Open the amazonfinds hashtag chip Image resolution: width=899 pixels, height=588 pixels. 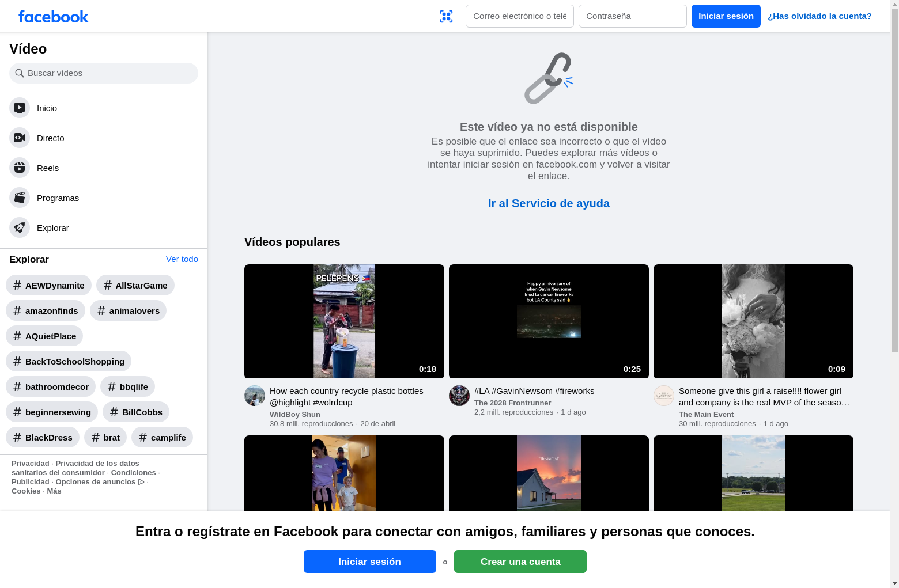coord(46,310)
